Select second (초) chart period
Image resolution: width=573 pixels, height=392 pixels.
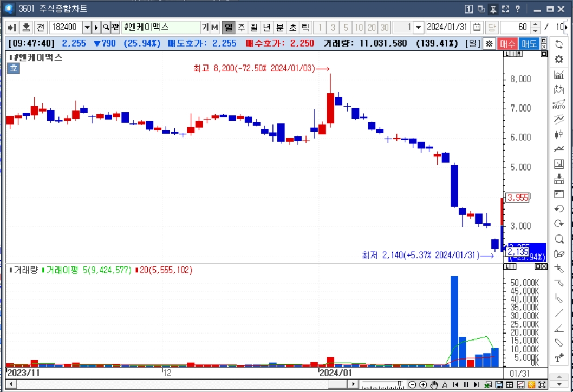292,27
